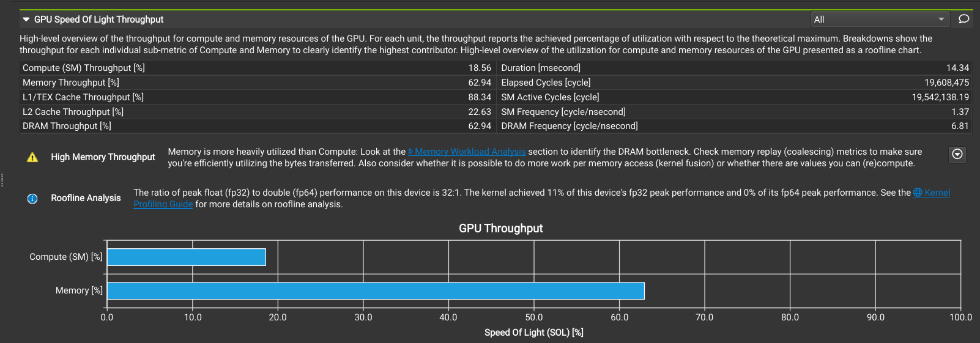Click the Roofline Analysis label
Screen dimensions: 980x343
coord(86,198)
